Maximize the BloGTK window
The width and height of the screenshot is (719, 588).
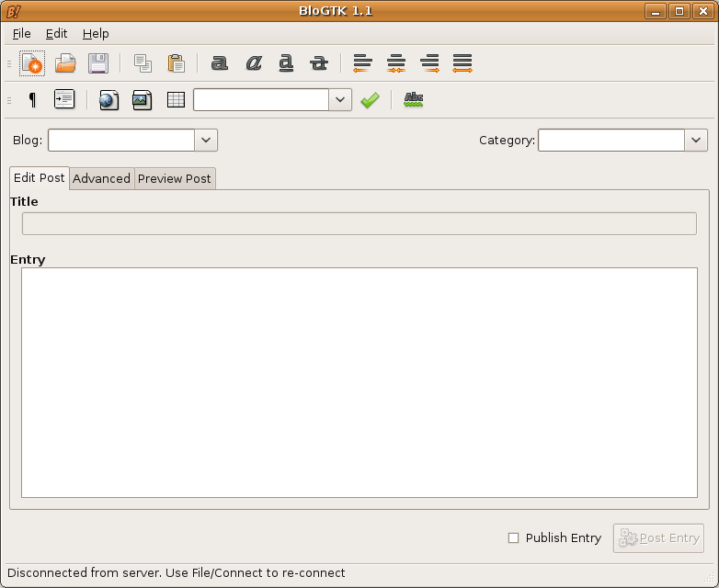[679, 11]
